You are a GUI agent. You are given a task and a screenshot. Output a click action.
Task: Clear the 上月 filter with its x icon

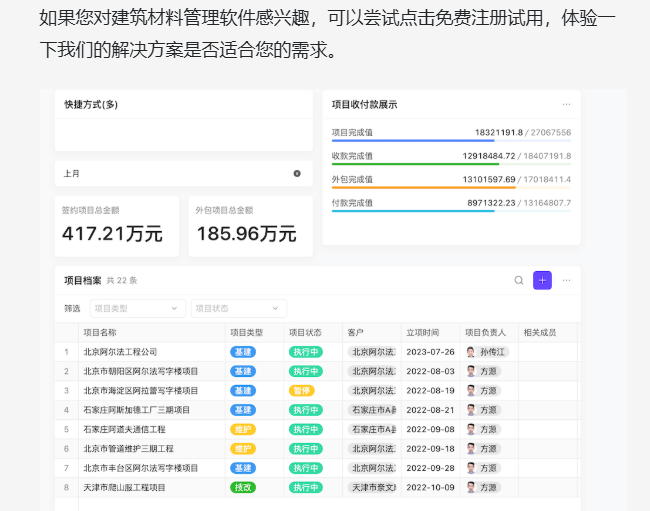click(x=297, y=174)
